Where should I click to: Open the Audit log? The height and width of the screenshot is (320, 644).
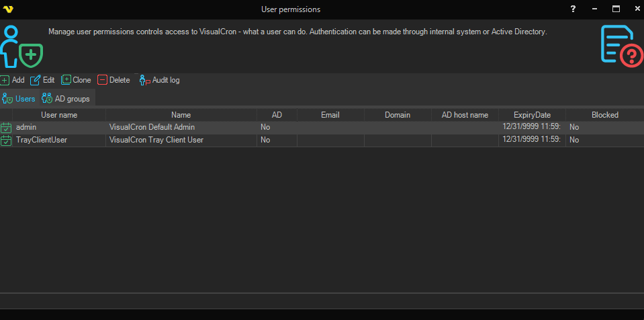159,80
